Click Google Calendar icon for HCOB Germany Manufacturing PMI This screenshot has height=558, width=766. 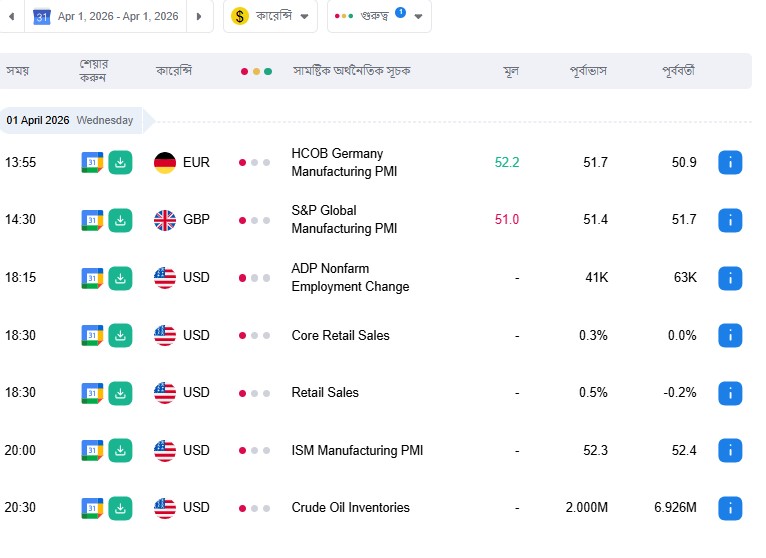[x=92, y=162]
